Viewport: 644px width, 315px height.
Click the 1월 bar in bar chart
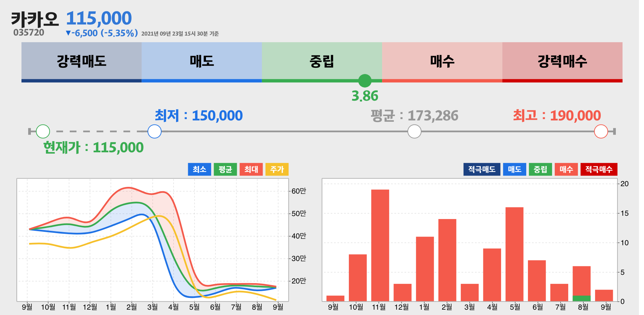click(425, 269)
